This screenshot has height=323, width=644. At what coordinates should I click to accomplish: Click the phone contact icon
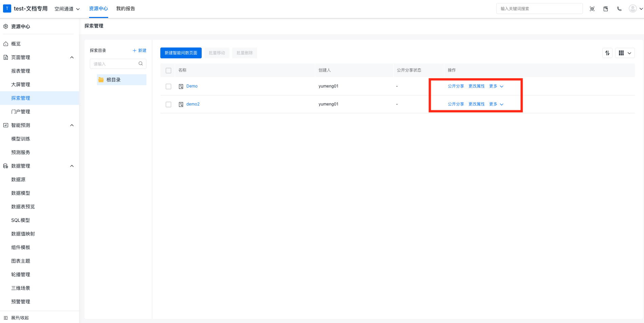(619, 9)
